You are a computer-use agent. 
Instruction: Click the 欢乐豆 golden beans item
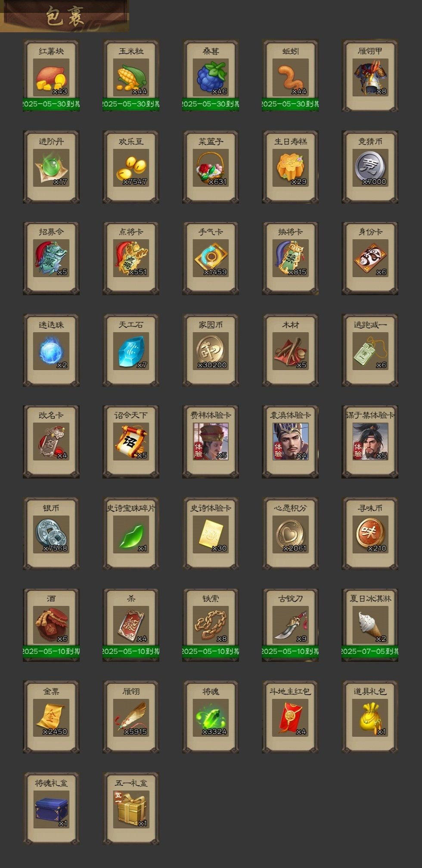point(131,167)
